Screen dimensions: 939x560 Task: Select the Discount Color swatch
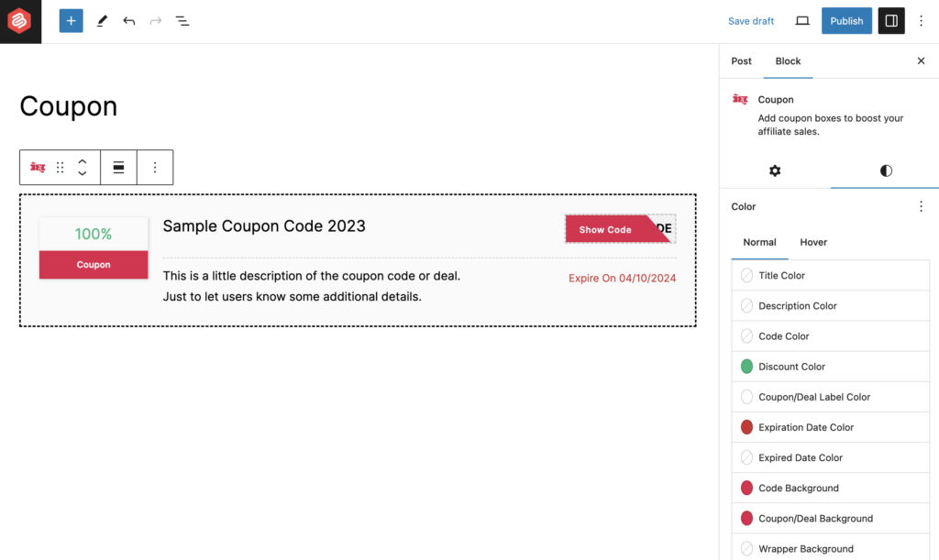click(746, 366)
